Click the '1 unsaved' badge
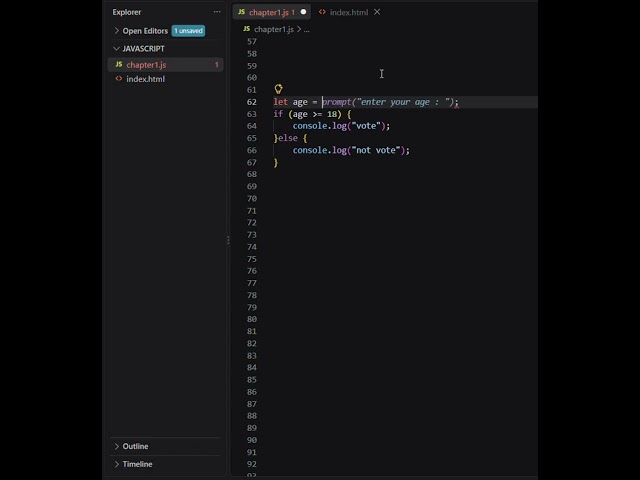The image size is (640, 480). tap(188, 31)
